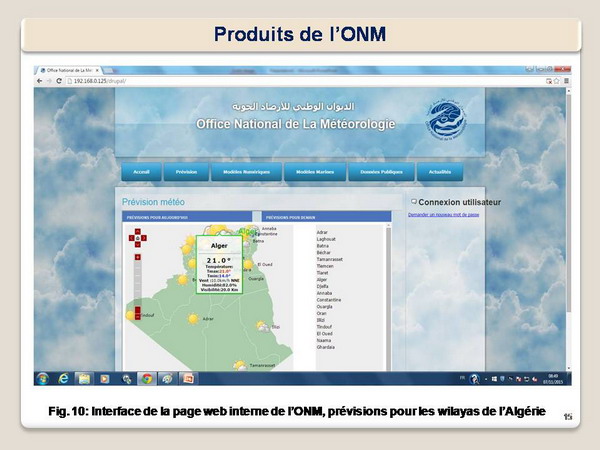
Task: Select Tlemcen in the wilaya list
Action: coord(325,266)
